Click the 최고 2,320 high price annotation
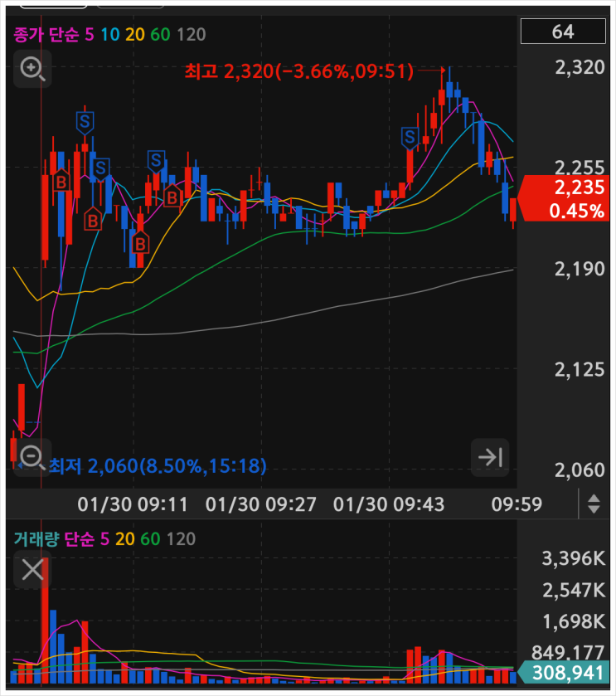The image size is (616, 696). (x=299, y=71)
